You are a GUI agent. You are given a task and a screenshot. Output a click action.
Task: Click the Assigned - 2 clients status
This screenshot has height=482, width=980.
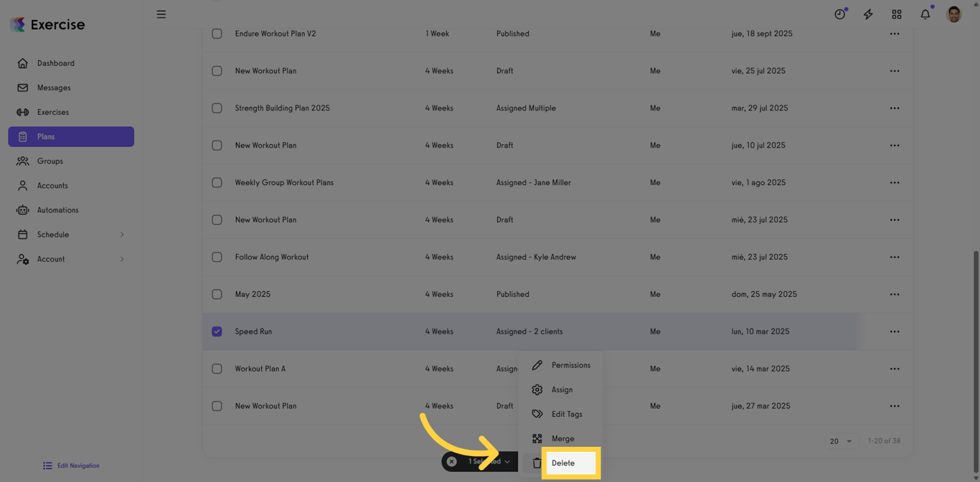[x=529, y=331]
